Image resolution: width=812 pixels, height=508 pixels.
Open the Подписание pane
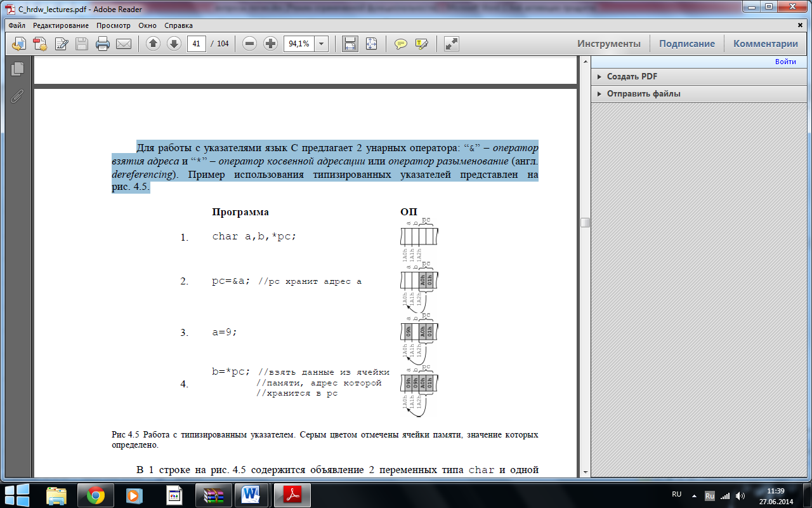(687, 44)
